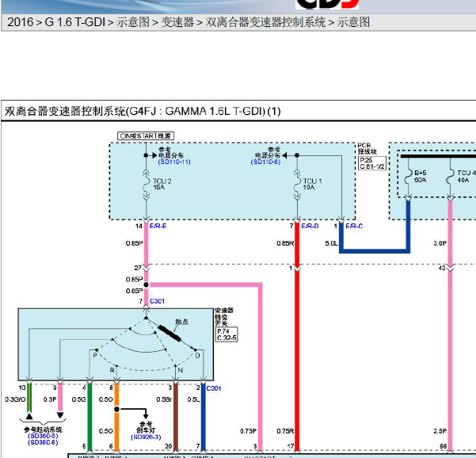Select the TCU 1 10A fuse label
The width and height of the screenshot is (476, 458).
[312, 184]
